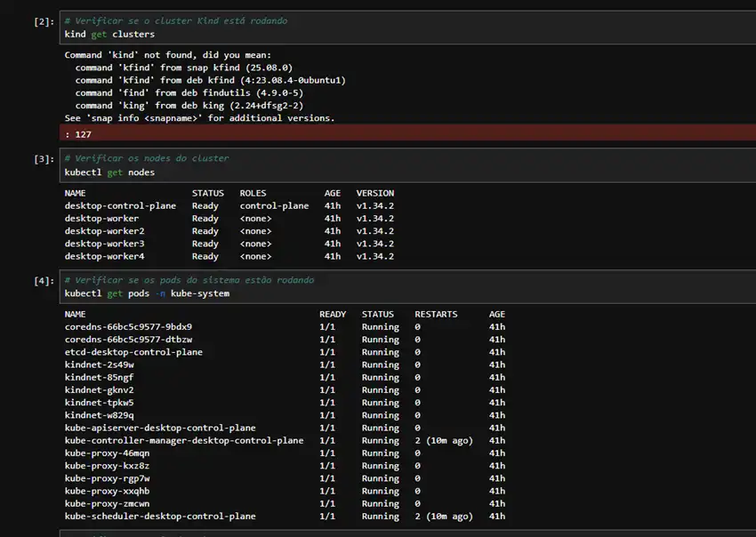This screenshot has width=756, height=537.
Task: Click the comment 'Verificar se o cluster Kind está rodando'
Action: pyautogui.click(x=176, y=20)
